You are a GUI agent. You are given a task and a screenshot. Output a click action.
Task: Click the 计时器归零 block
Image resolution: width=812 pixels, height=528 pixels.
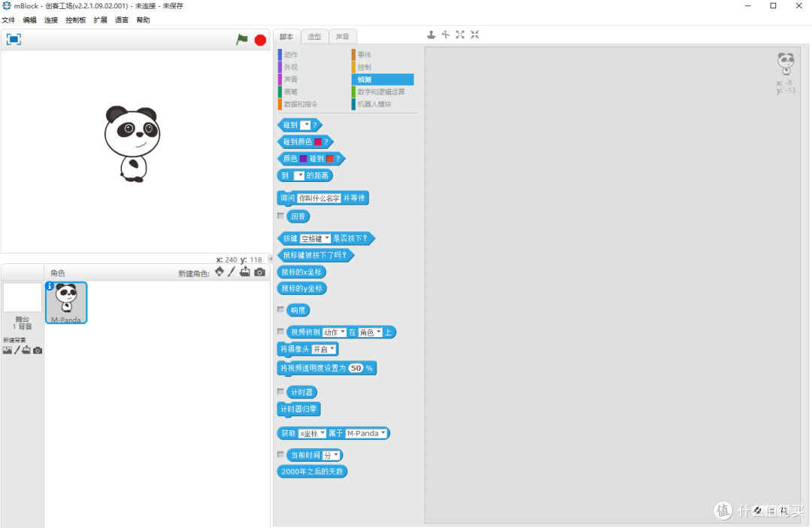(298, 409)
